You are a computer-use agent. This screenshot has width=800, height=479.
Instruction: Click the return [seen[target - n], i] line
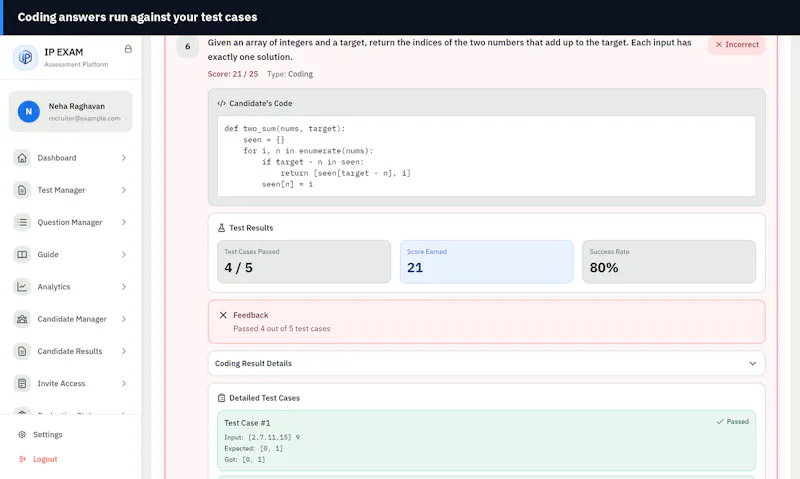coord(345,173)
